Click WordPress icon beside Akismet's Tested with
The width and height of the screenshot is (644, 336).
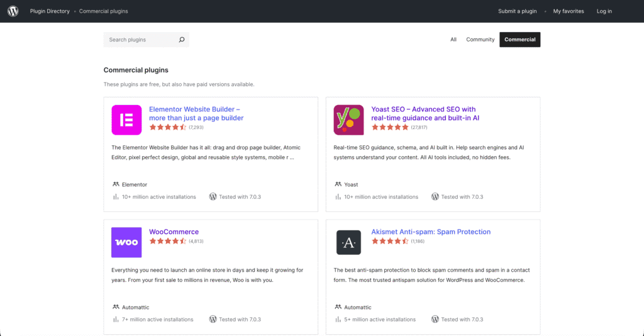coord(435,319)
